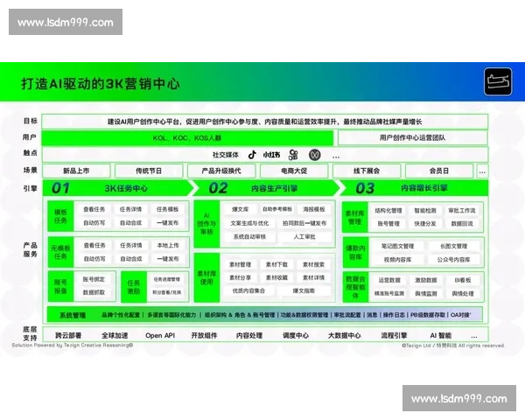
Task: Click 视频内容库 cell
Action: [x=398, y=260]
